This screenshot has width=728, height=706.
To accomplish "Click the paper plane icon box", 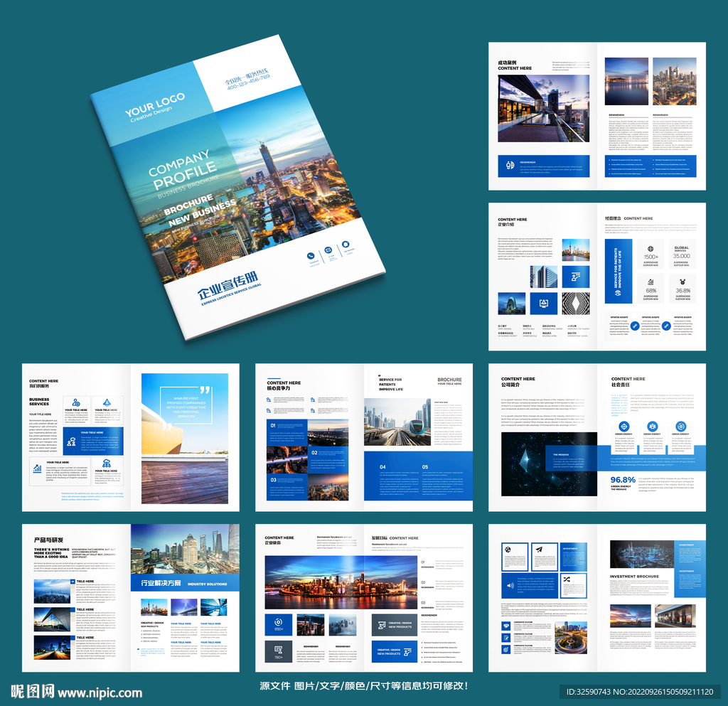I will (544, 557).
